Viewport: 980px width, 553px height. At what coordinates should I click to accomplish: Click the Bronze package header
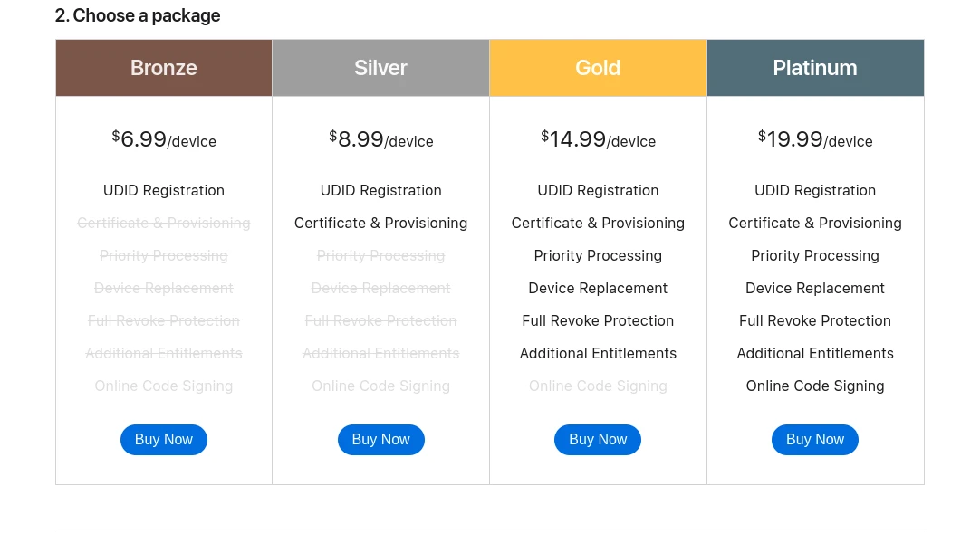tap(164, 68)
